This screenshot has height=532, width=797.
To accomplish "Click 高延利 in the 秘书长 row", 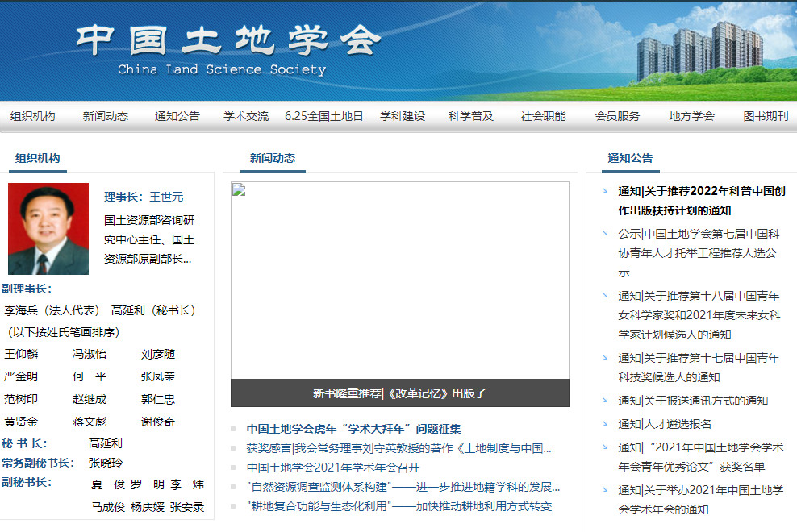I will coord(106,443).
